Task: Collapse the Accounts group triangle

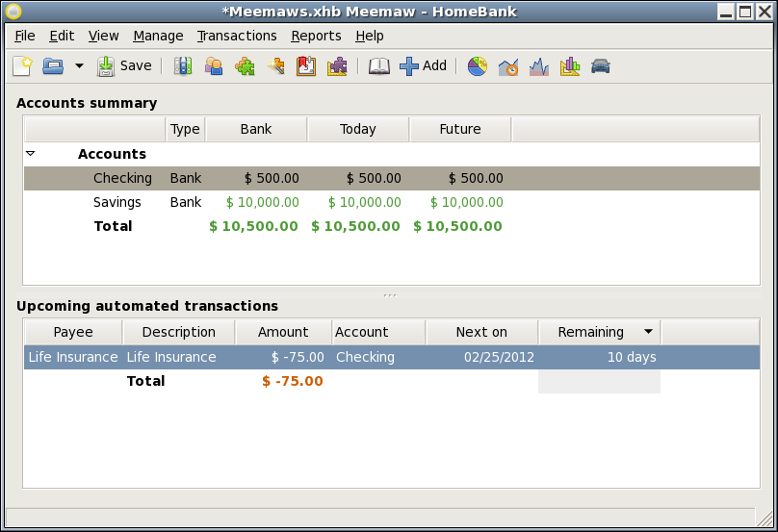Action: point(30,154)
